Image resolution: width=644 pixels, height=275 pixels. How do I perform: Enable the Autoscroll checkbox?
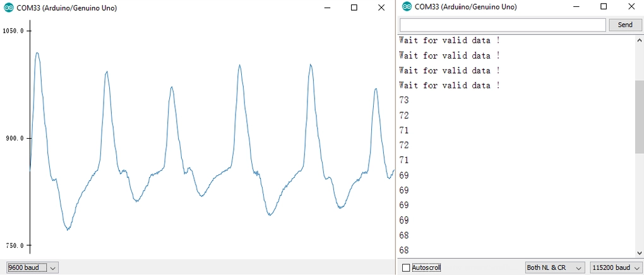coord(406,268)
